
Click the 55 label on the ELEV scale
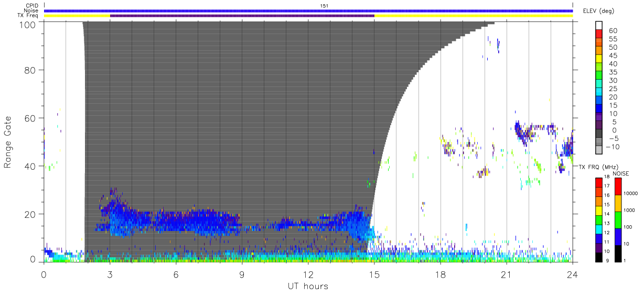click(613, 39)
